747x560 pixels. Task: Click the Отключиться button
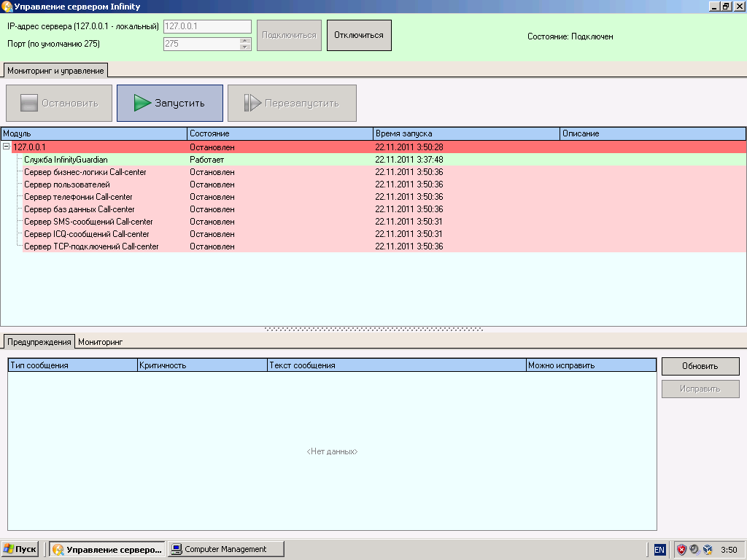[x=359, y=35]
